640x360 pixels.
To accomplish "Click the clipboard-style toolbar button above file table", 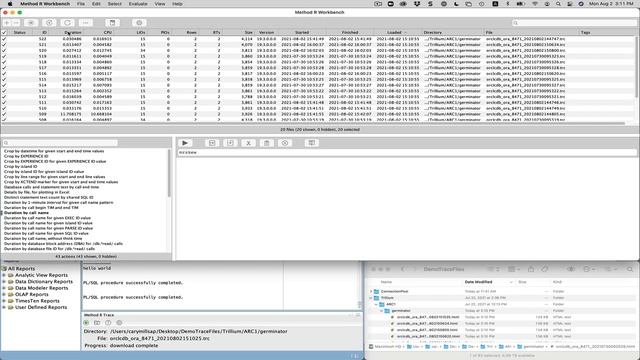I will [112, 23].
